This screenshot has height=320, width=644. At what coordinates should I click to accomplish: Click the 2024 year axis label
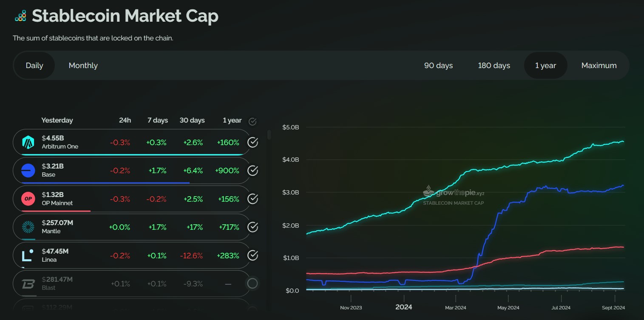coord(404,307)
